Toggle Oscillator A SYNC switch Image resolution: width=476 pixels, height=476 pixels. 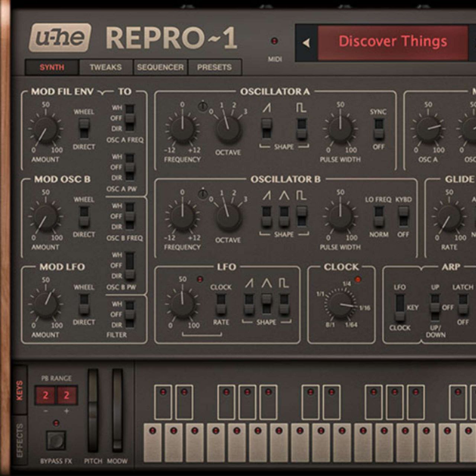tap(379, 129)
